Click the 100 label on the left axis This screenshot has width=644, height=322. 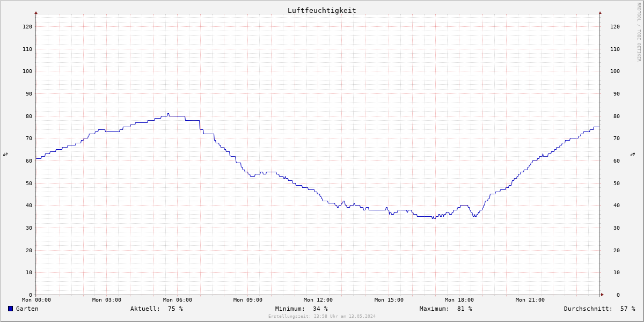pos(27,71)
